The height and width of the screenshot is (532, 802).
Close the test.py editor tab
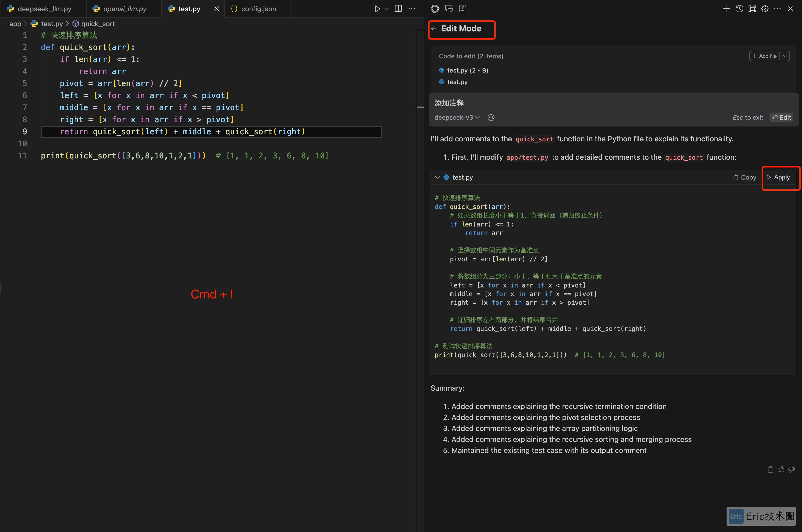[x=217, y=9]
